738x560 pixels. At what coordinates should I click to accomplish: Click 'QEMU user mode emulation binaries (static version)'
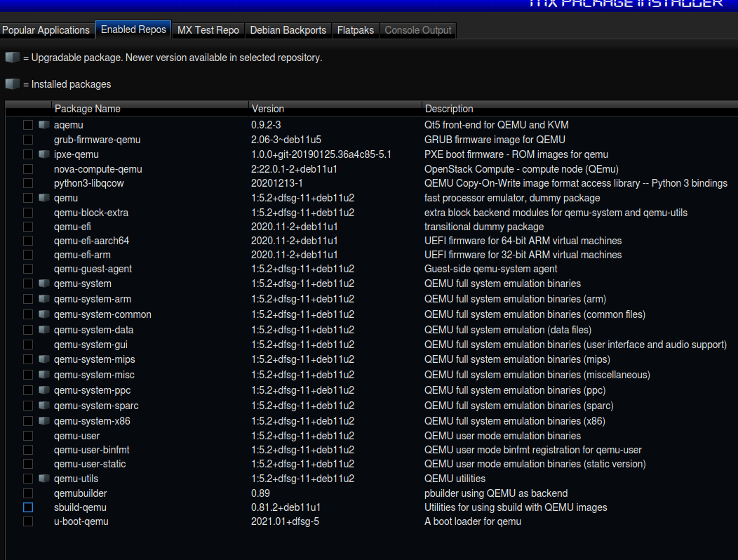[x=535, y=464]
